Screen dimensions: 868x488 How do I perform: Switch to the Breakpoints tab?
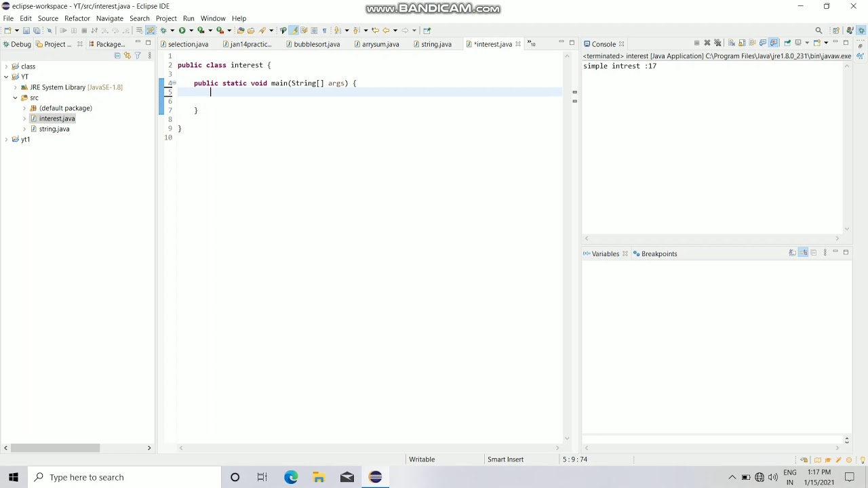(x=654, y=253)
